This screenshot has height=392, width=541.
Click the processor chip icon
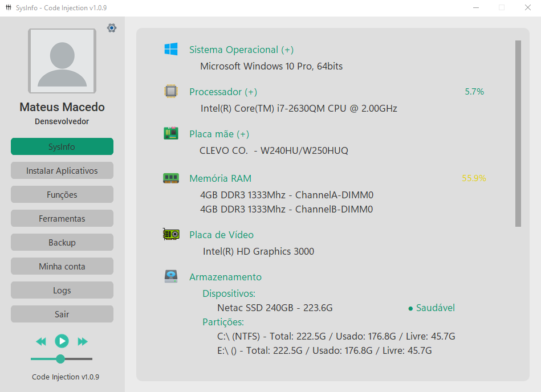tap(171, 91)
